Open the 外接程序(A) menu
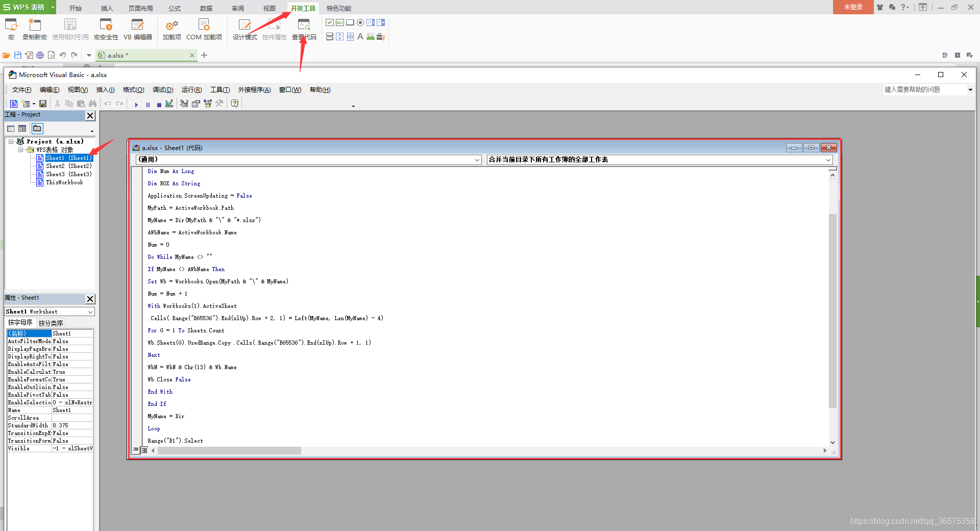The height and width of the screenshot is (531, 980). [254, 90]
